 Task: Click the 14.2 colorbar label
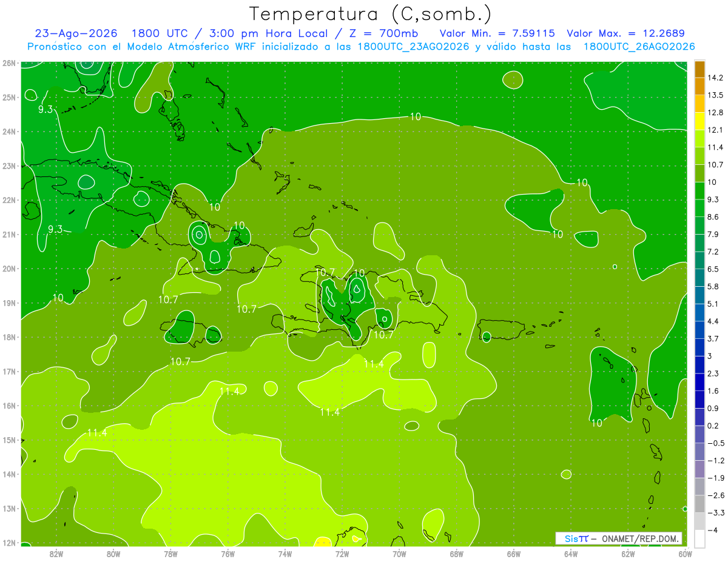coord(715,78)
